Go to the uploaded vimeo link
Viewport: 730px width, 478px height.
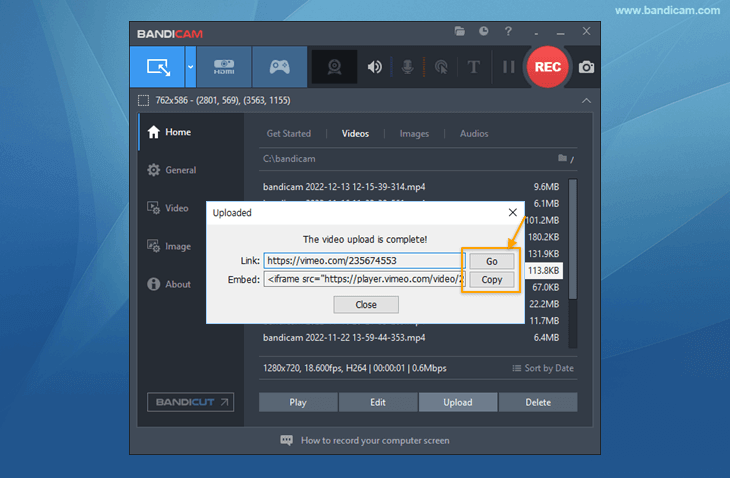(x=492, y=261)
